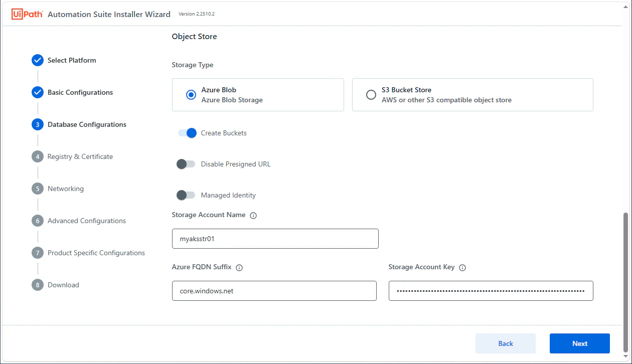The image size is (632, 364).
Task: Click the step 7 circle icon
Action: pos(38,253)
